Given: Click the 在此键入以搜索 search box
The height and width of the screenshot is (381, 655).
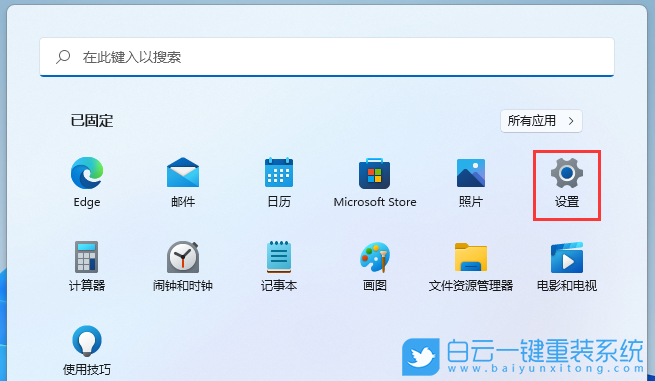Looking at the screenshot, I should (x=327, y=57).
